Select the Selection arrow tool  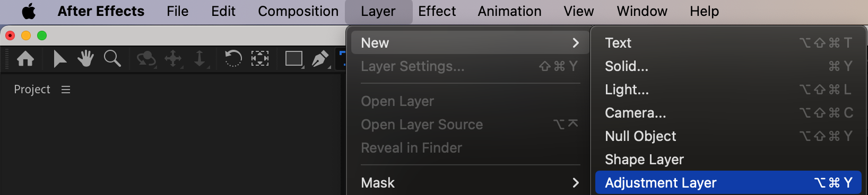(x=59, y=58)
